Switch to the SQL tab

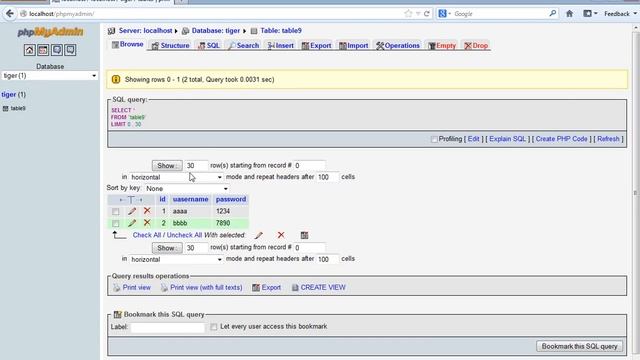pyautogui.click(x=209, y=45)
